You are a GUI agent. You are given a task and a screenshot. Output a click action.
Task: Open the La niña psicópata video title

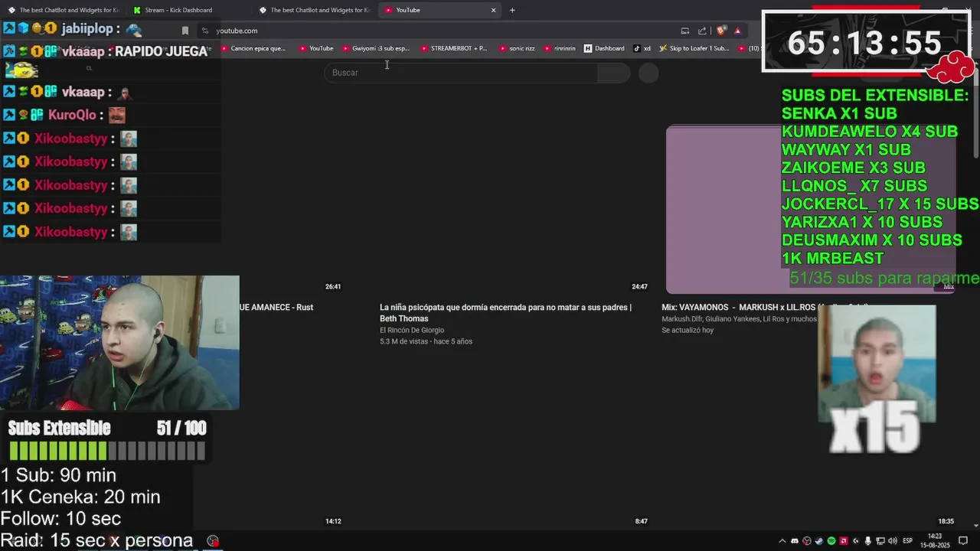click(x=505, y=313)
